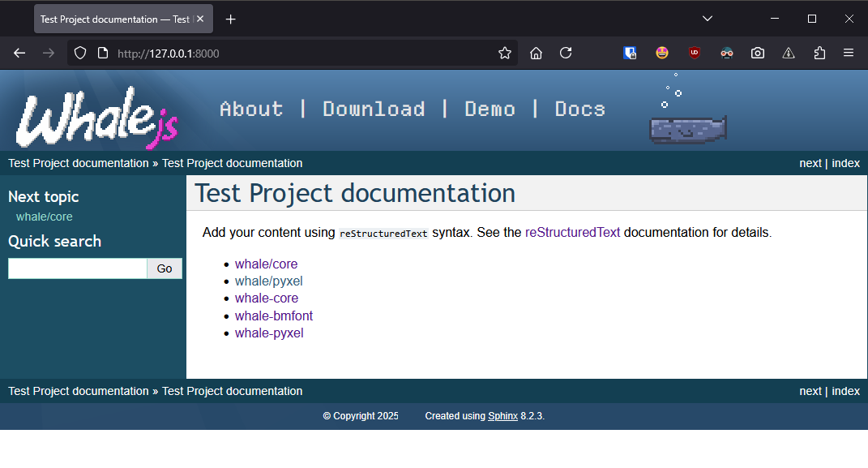Bookmark this page with the star icon
Viewport: 868px width, 468px height.
(505, 54)
